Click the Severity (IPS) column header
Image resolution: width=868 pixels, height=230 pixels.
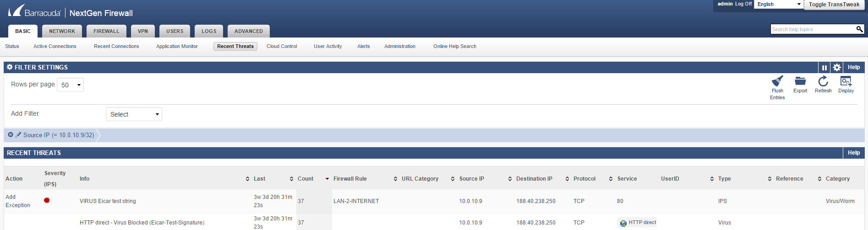point(55,179)
